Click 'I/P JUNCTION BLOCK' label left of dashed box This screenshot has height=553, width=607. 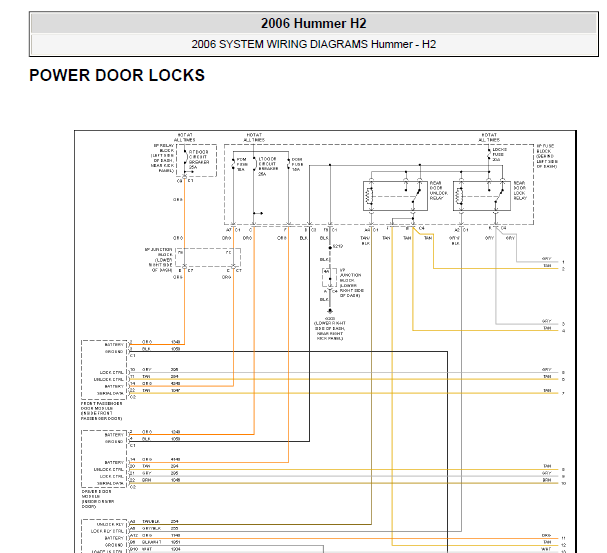(x=158, y=260)
